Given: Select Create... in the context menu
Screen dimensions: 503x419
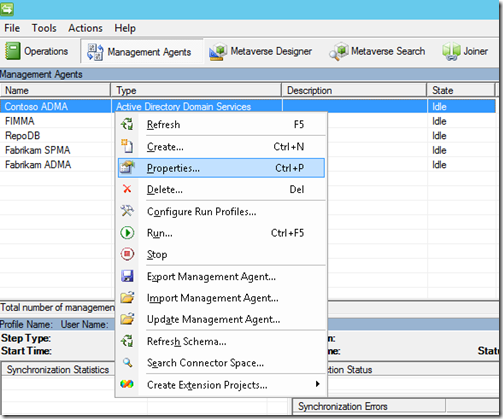Looking at the screenshot, I should point(221,147).
